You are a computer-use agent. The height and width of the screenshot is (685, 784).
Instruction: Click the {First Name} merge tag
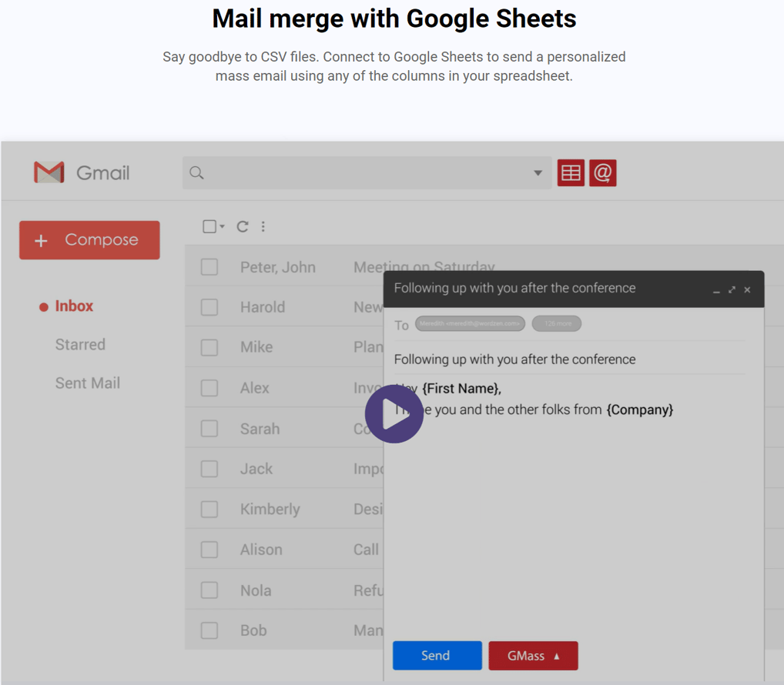461,388
